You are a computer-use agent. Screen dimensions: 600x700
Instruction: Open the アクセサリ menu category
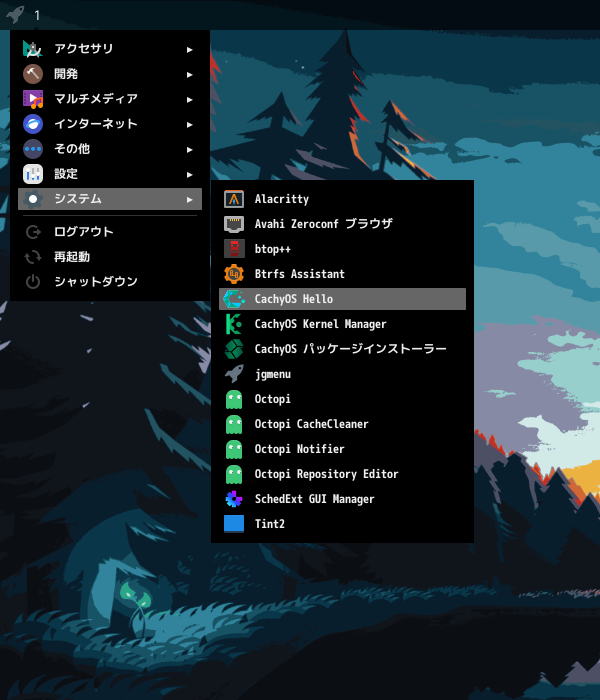pyautogui.click(x=110, y=49)
